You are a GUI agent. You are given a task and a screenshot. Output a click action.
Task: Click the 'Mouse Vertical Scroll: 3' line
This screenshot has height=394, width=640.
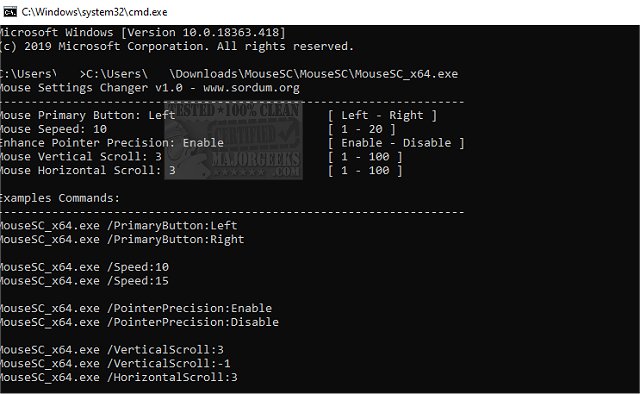pos(80,156)
